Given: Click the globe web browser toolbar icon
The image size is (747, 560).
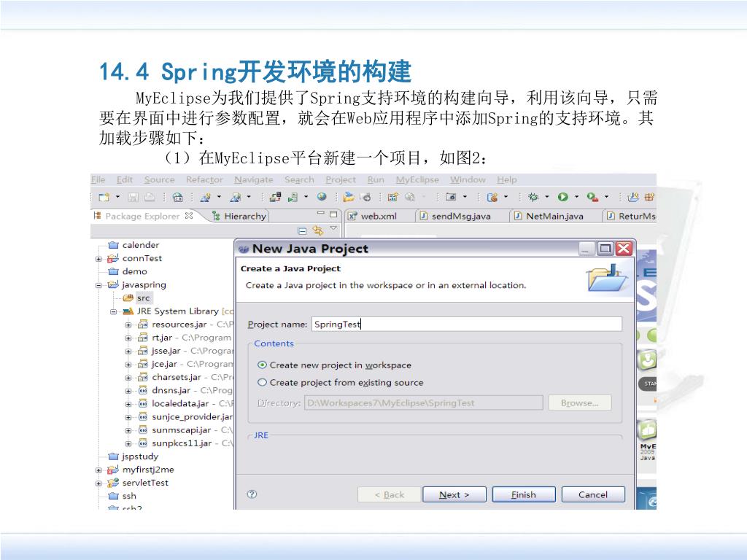Looking at the screenshot, I should tap(322, 197).
